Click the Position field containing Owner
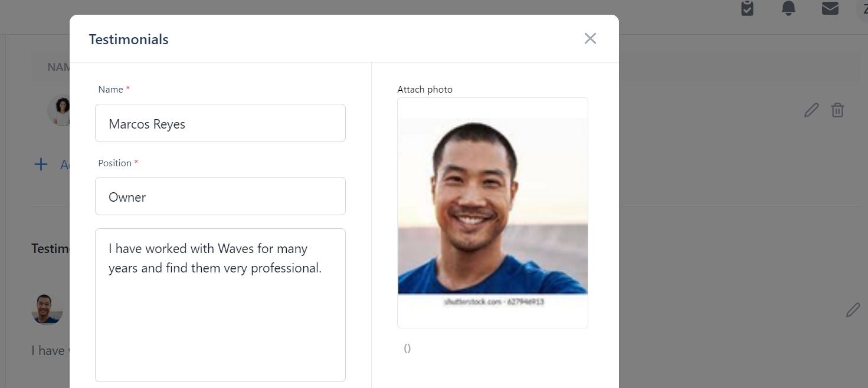This screenshot has height=388, width=868. (x=220, y=196)
